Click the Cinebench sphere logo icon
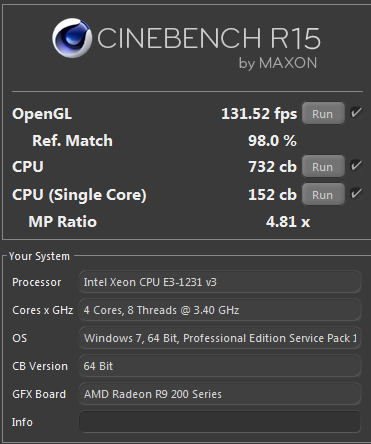This screenshot has height=444, width=371. [72, 38]
